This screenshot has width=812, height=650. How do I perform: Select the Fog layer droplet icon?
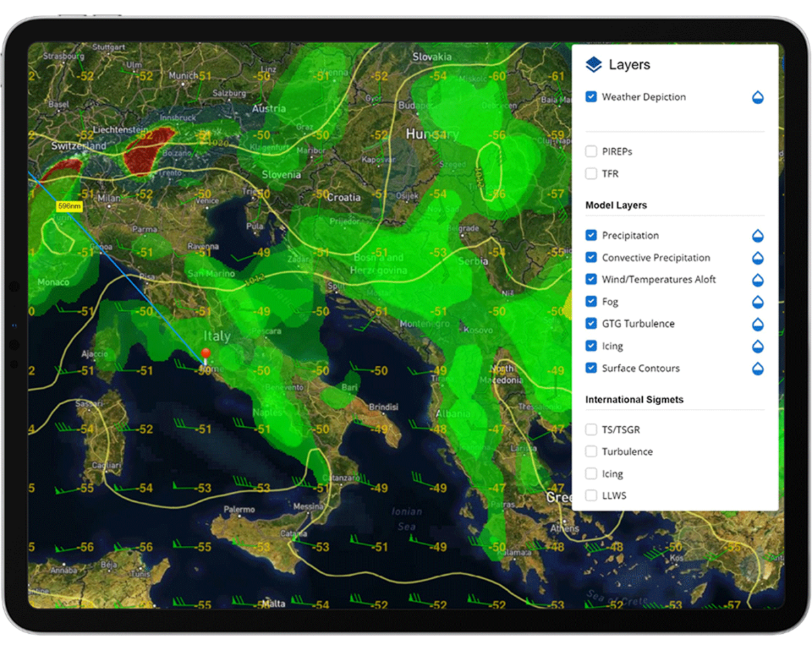point(757,302)
